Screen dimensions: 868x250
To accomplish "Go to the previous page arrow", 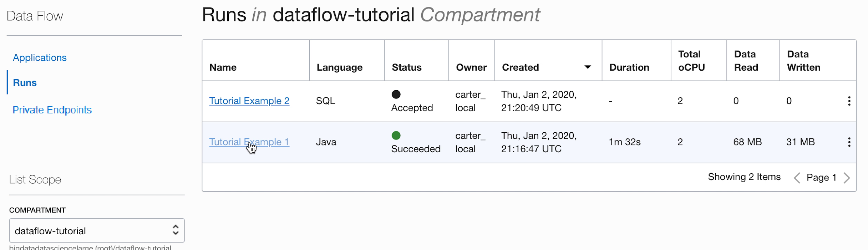I will [x=797, y=178].
